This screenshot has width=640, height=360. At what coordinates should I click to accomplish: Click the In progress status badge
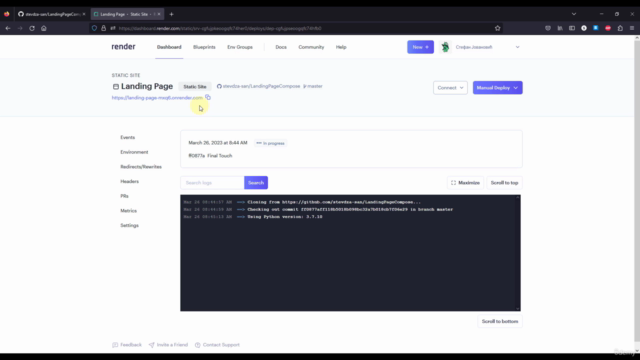click(270, 143)
